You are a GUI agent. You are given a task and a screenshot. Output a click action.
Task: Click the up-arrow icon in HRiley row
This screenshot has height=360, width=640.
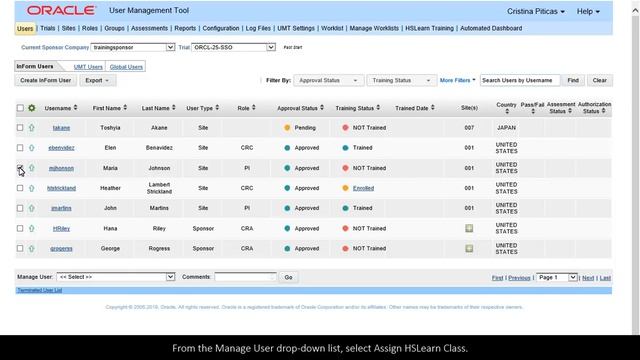[x=31, y=229]
